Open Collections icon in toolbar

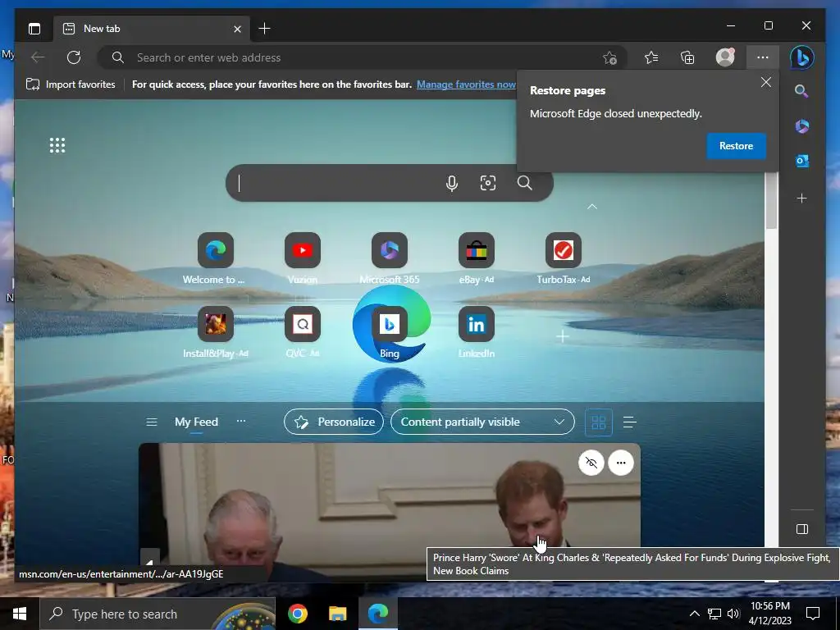tap(687, 57)
